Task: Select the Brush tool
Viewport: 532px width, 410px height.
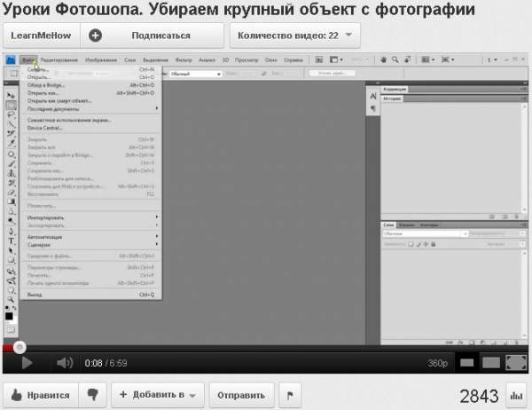Action: pos(11,164)
